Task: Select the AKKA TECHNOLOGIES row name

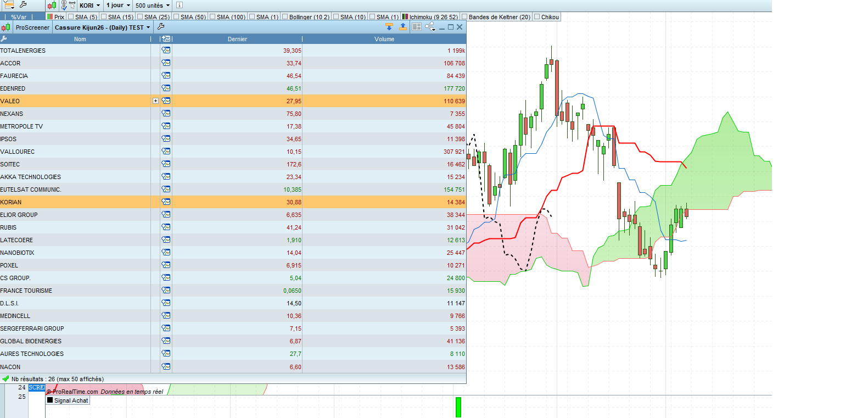Action: pyautogui.click(x=31, y=177)
